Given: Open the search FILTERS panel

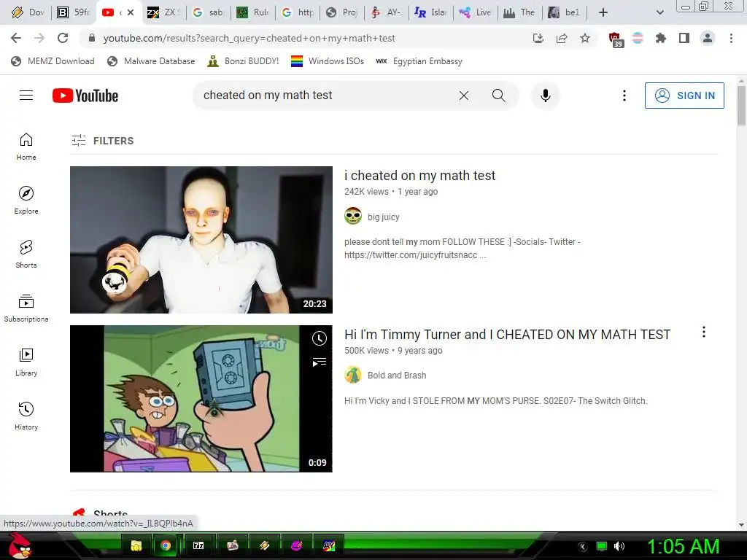Looking at the screenshot, I should pyautogui.click(x=103, y=141).
